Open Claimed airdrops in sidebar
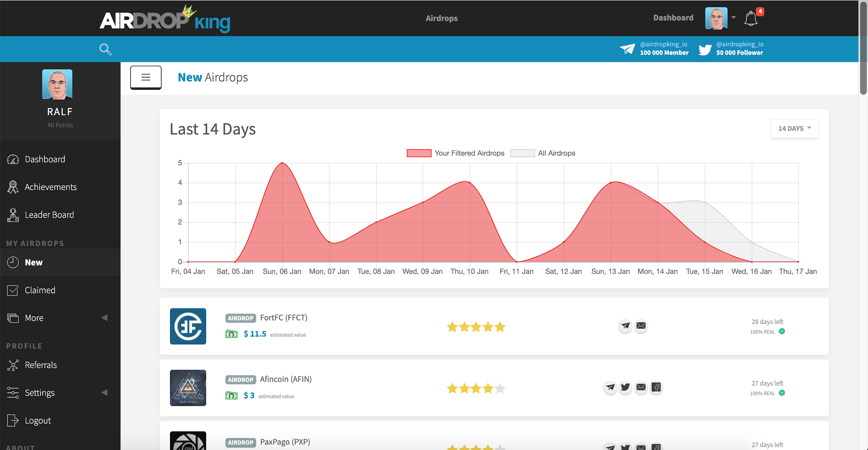Viewport: 868px width, 450px height. [x=40, y=290]
